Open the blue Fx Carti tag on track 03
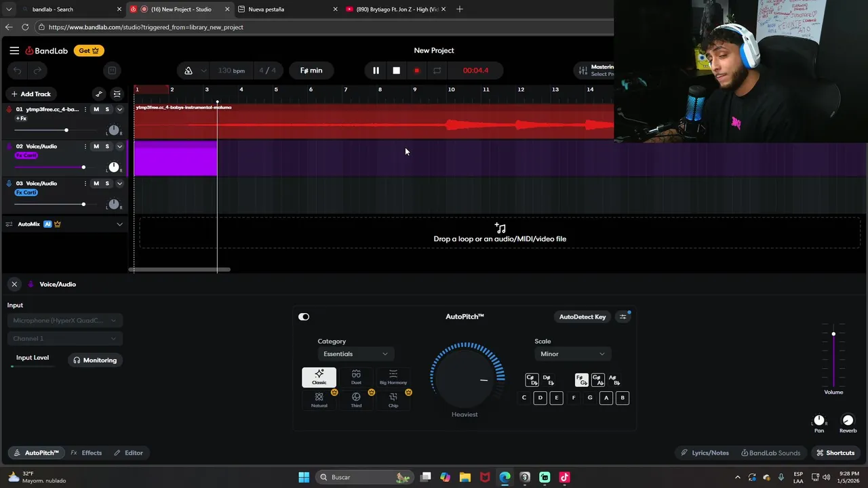The width and height of the screenshot is (868, 488). pyautogui.click(x=26, y=192)
